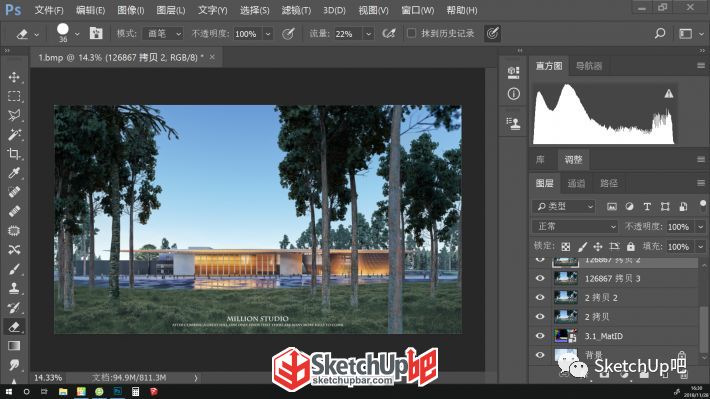The width and height of the screenshot is (710, 399).
Task: Open the 滤镜(T) menu
Action: [x=296, y=10]
